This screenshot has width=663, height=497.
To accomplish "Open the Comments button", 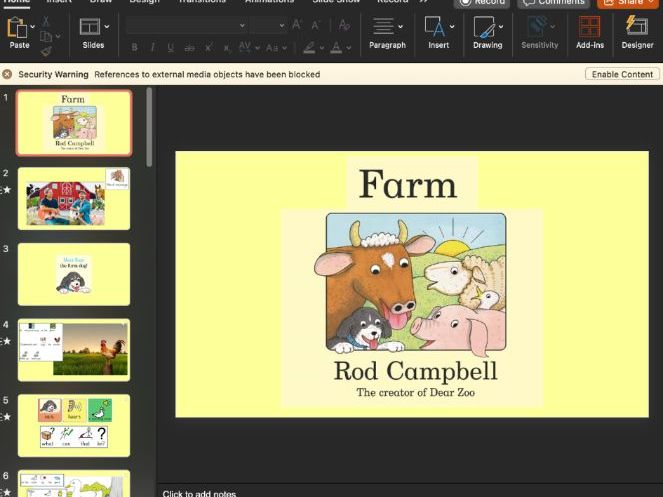I will [553, 3].
